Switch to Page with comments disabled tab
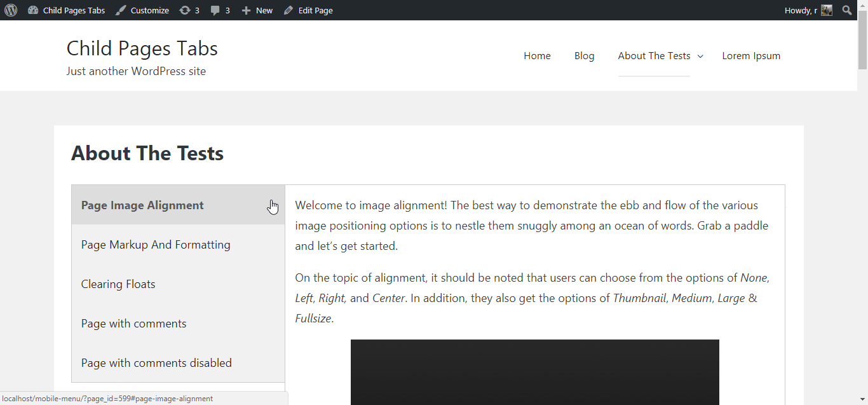 pos(156,363)
